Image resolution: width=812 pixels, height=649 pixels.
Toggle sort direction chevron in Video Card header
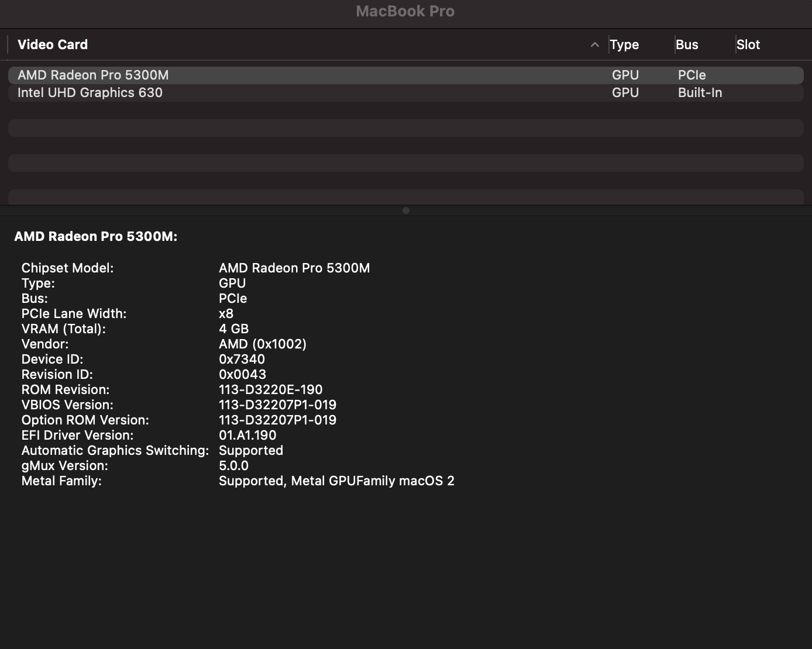point(595,44)
